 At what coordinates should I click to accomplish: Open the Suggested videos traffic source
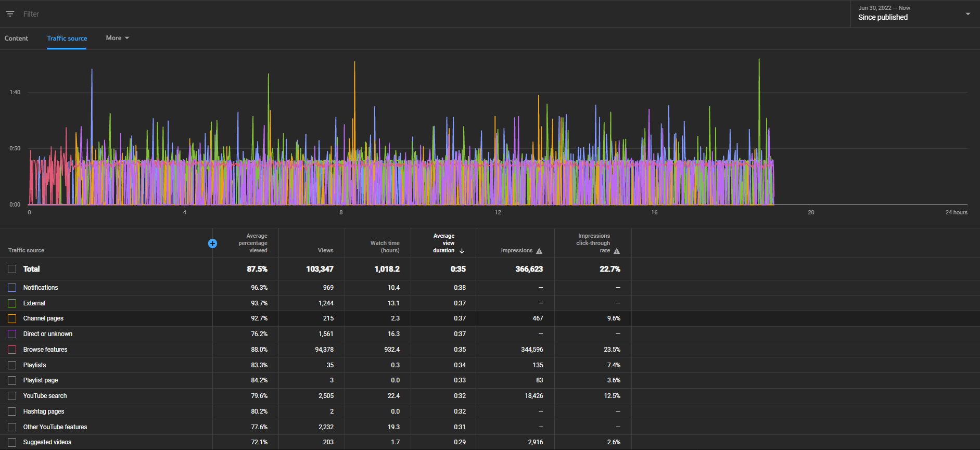pyautogui.click(x=47, y=442)
